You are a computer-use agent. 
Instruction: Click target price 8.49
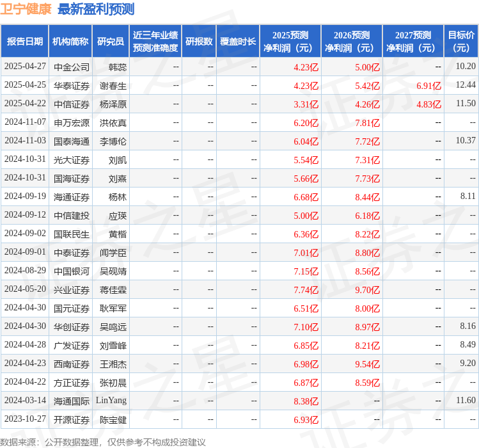pyautogui.click(x=467, y=344)
